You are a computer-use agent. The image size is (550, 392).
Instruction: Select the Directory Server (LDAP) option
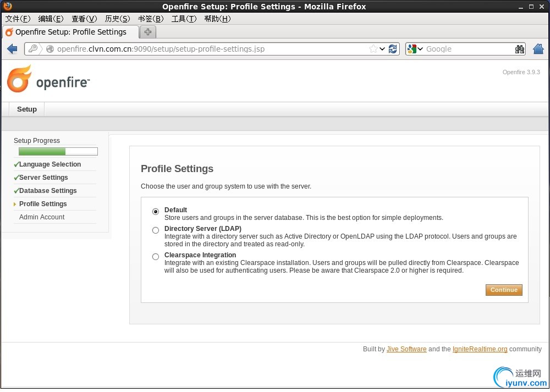click(x=156, y=230)
